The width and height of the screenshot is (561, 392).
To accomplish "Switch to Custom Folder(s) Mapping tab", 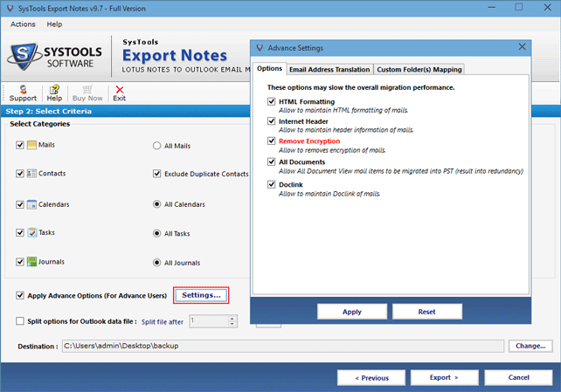I will click(419, 69).
